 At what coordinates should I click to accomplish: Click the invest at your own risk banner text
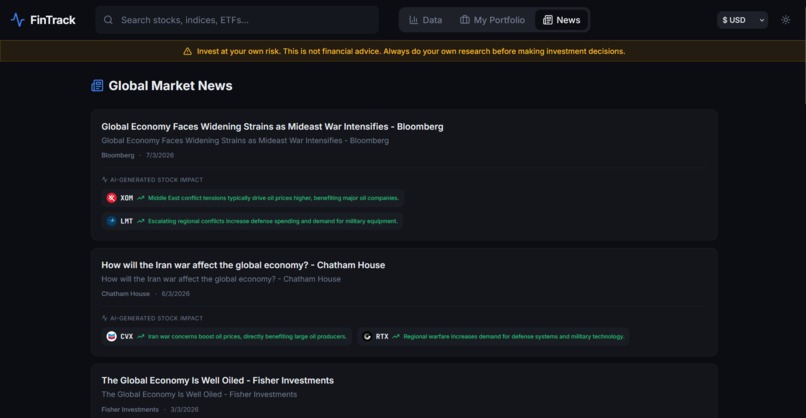[x=411, y=51]
